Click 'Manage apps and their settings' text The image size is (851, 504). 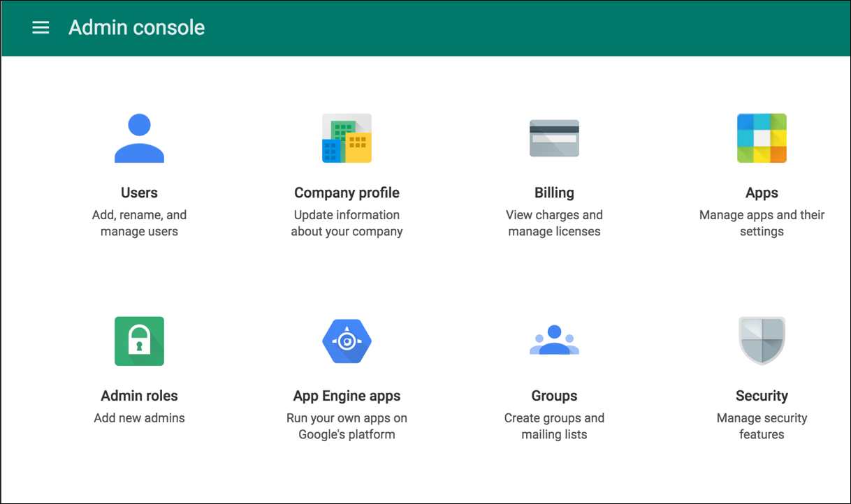762,223
